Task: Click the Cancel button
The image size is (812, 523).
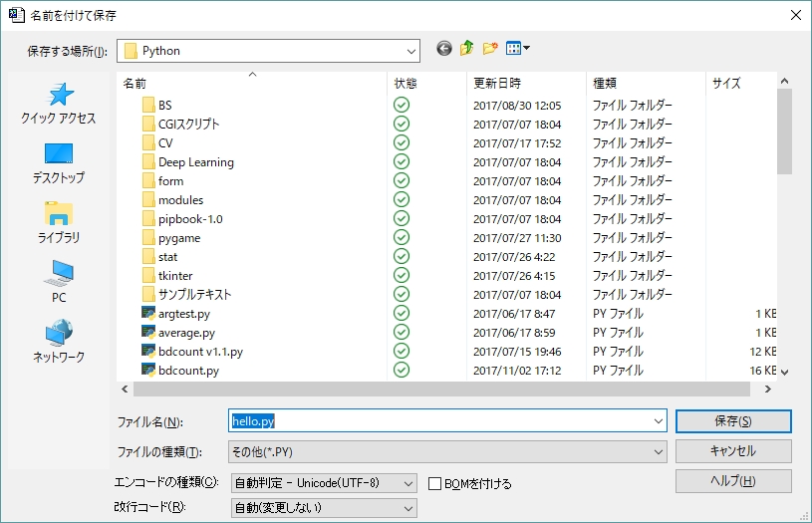Action: point(732,451)
